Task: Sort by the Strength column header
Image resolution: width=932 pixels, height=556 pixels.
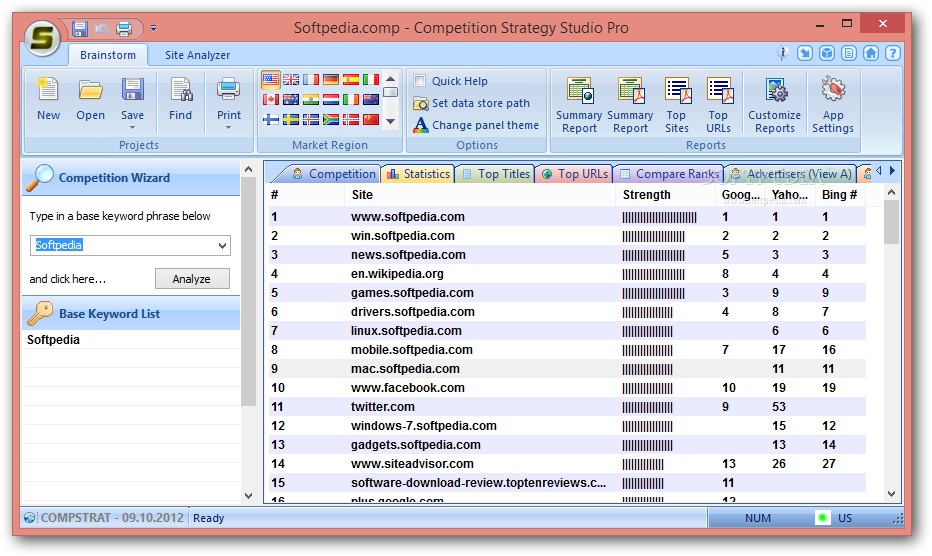Action: [665, 195]
